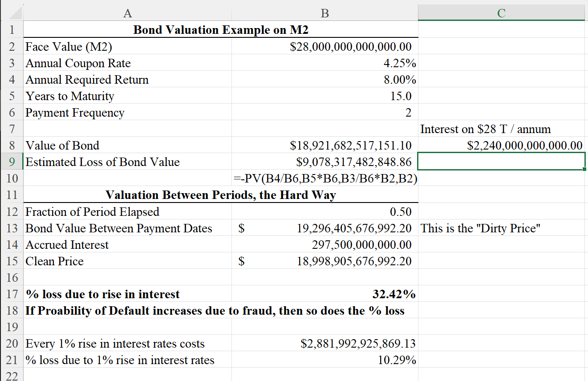Select the Estimated Loss of Bond Value amount
The height and width of the screenshot is (381, 588).
(x=353, y=162)
